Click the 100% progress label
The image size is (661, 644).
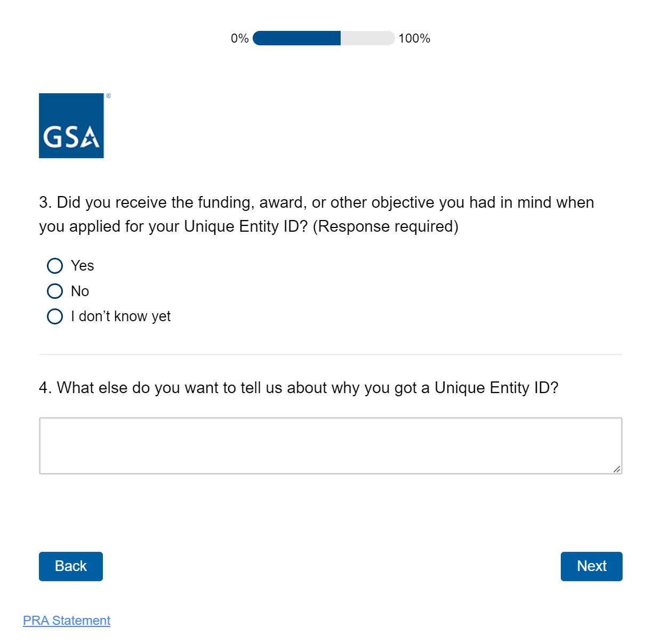(414, 38)
